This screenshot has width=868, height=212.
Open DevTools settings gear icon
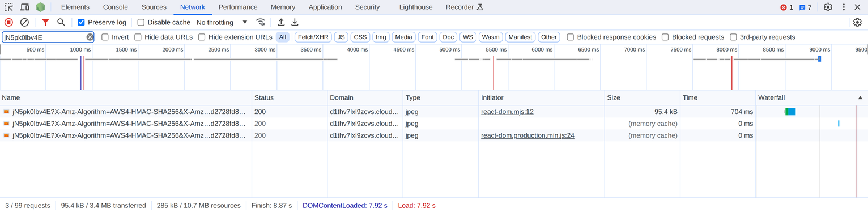(828, 7)
